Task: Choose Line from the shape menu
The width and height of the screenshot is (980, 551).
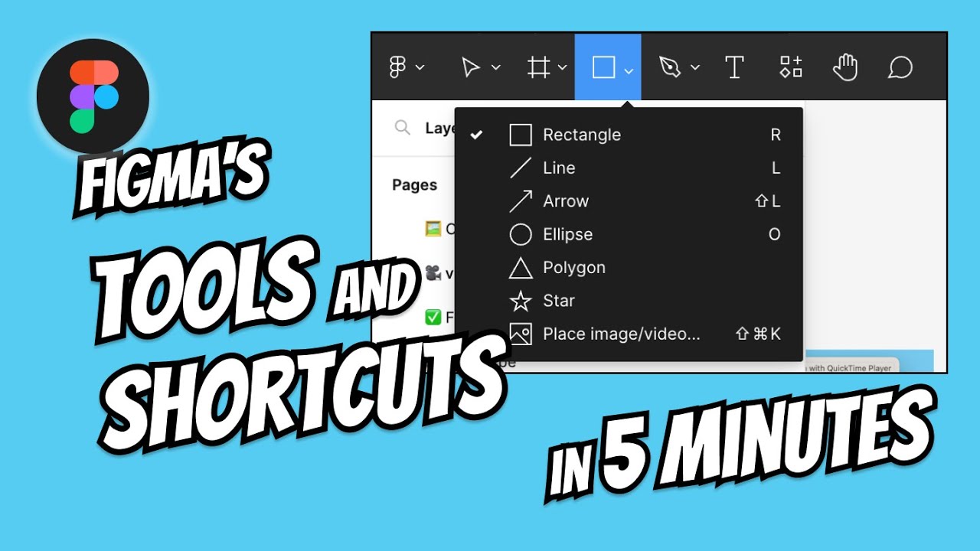Action: pos(629,168)
